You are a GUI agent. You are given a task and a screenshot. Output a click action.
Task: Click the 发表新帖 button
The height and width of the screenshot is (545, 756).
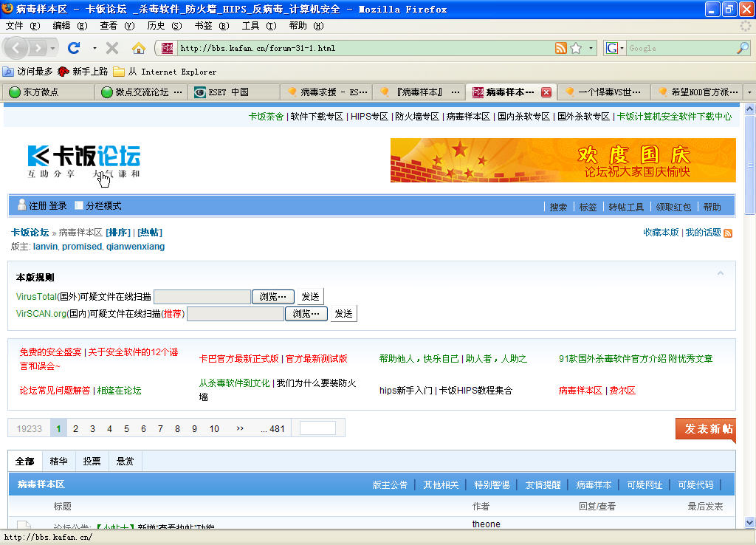pos(706,428)
